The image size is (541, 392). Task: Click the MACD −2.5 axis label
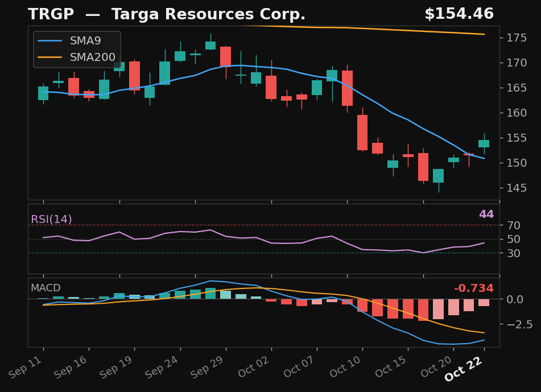point(519,324)
